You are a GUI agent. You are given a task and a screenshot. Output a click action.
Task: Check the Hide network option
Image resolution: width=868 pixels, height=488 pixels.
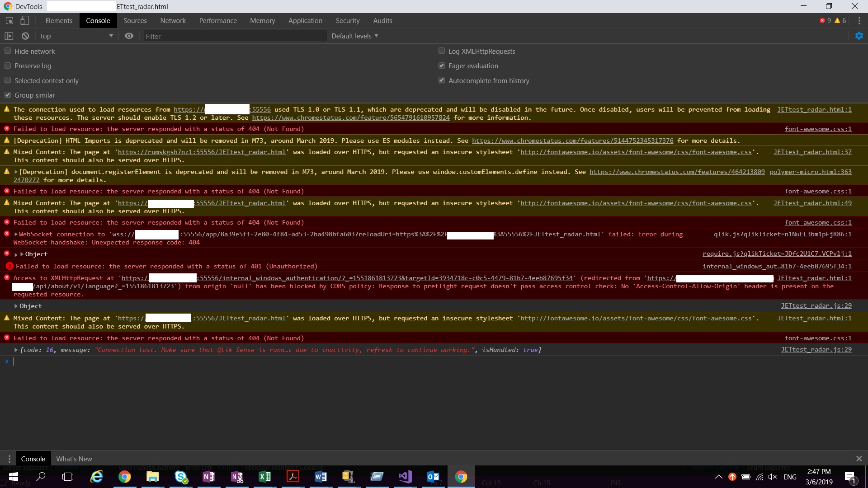click(x=8, y=51)
